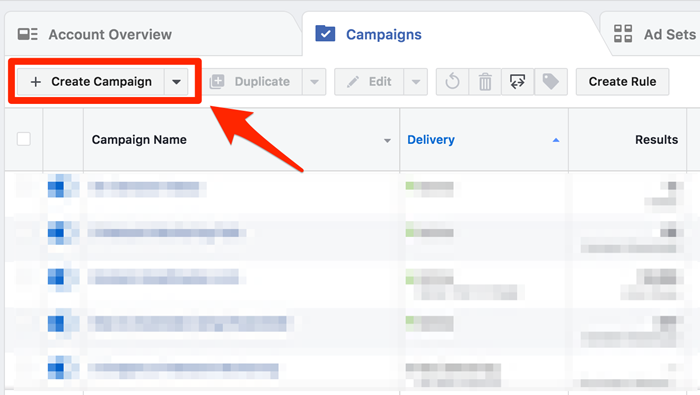Image resolution: width=700 pixels, height=395 pixels.
Task: Click the revert changes icon
Action: tap(452, 82)
